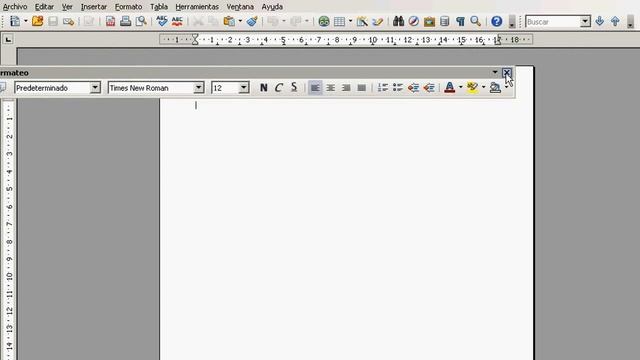Open the Archivo menu
The width and height of the screenshot is (640, 360).
15,7
